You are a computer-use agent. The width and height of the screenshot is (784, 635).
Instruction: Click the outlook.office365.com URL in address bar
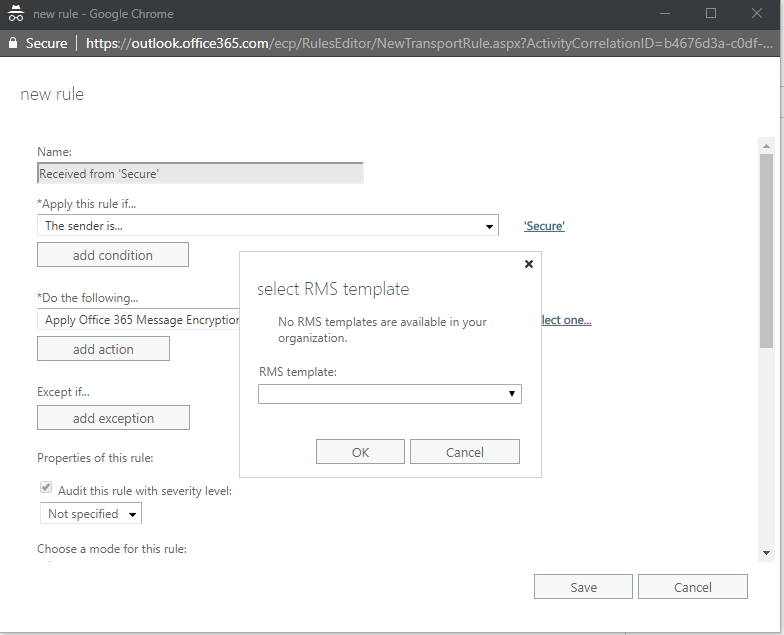[429, 44]
